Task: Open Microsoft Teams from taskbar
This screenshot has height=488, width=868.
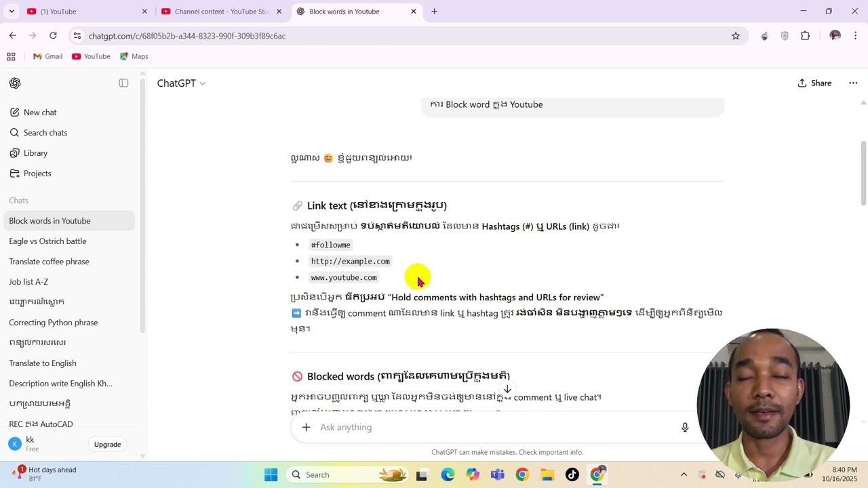Action: pyautogui.click(x=498, y=474)
